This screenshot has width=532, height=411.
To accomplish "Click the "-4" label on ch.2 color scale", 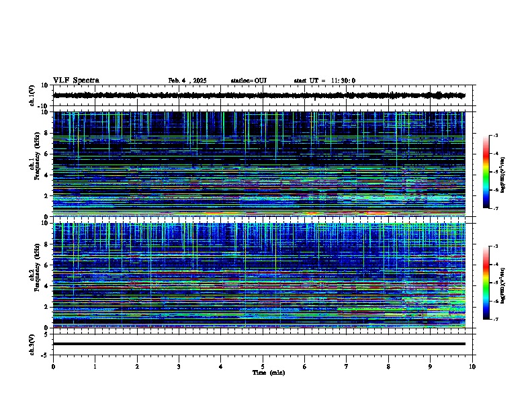I will click(495, 265).
